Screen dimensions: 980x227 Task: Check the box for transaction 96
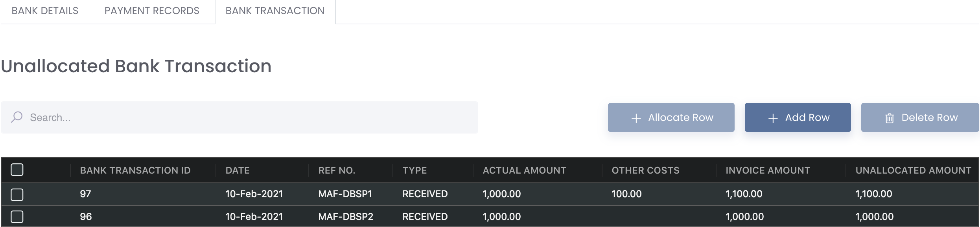coord(17,217)
